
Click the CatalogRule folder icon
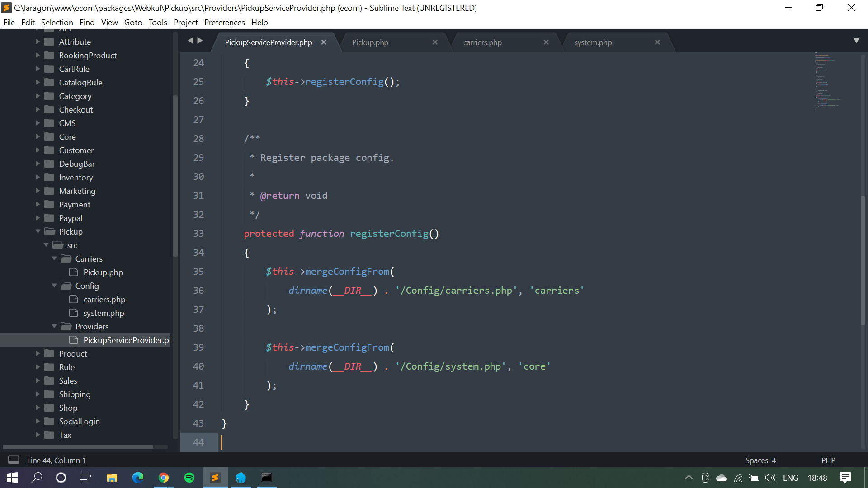pos(50,82)
